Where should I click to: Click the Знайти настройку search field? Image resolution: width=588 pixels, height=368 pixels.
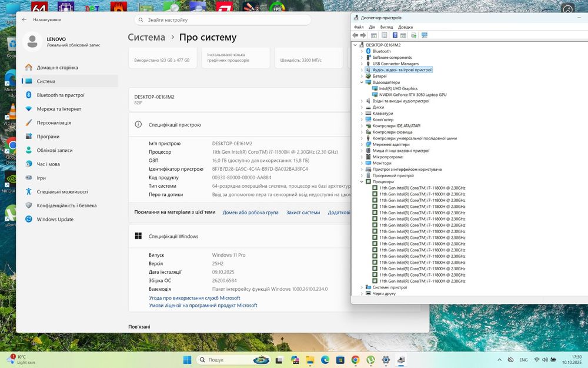pyautogui.click(x=223, y=20)
